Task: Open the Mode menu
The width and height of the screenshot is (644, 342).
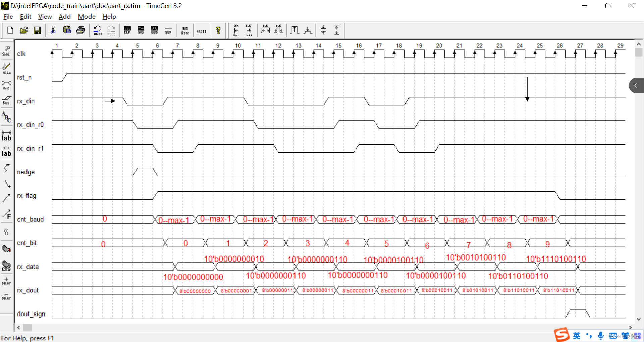Action: tap(87, 16)
